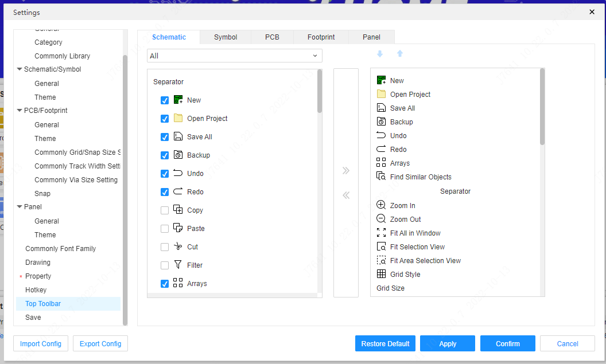606x364 pixels.
Task: Switch to the Footprint tab
Action: [321, 37]
